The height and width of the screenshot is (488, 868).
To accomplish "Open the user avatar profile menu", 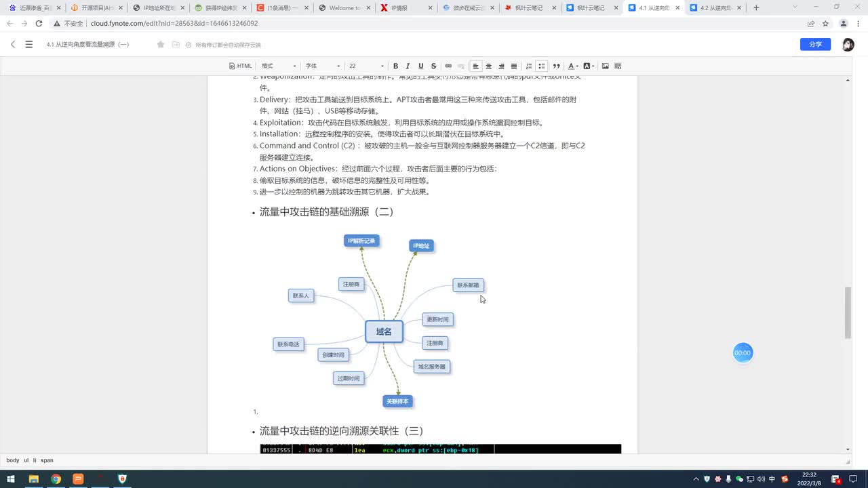I will (x=848, y=44).
